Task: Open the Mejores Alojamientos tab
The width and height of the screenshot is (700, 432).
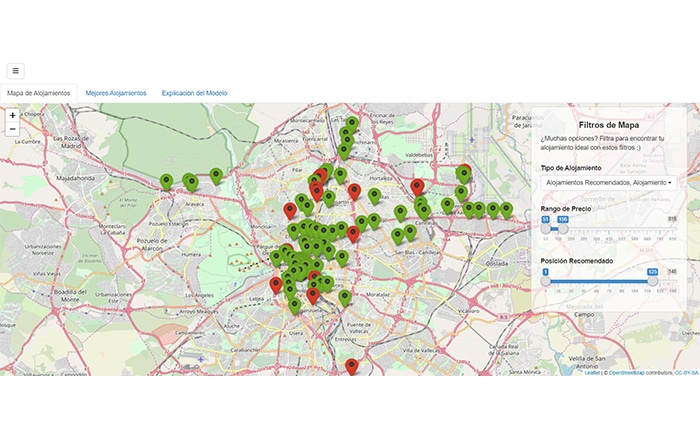Action: [x=116, y=93]
